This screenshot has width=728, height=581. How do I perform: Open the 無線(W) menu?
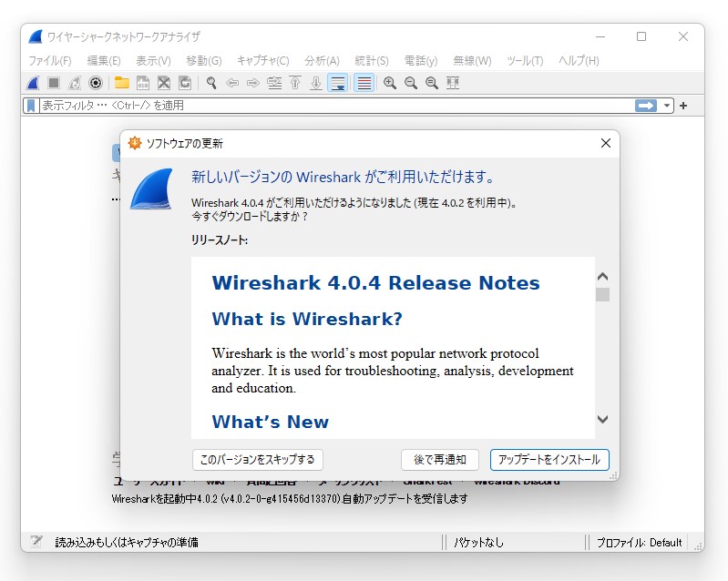click(472, 61)
